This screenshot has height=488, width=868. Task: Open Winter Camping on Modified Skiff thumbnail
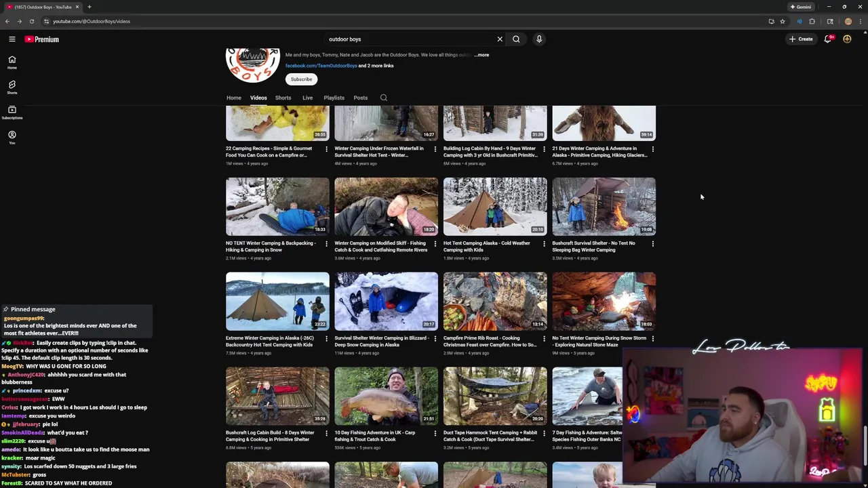click(386, 207)
